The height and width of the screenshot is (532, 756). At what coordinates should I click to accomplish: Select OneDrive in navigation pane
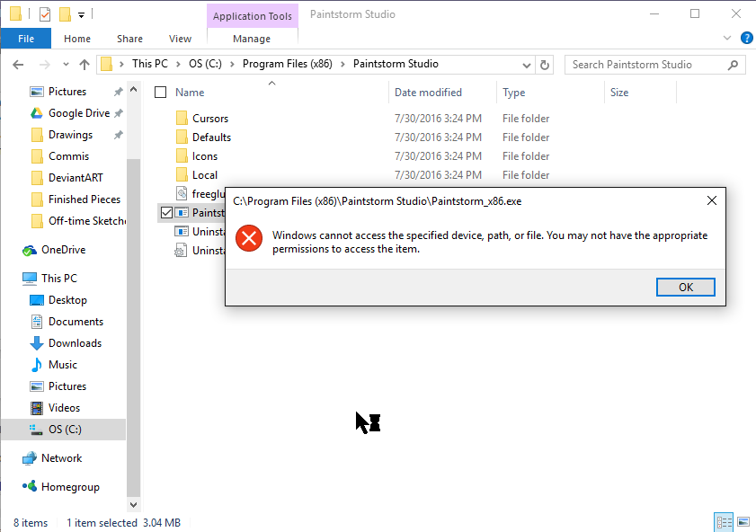point(63,250)
